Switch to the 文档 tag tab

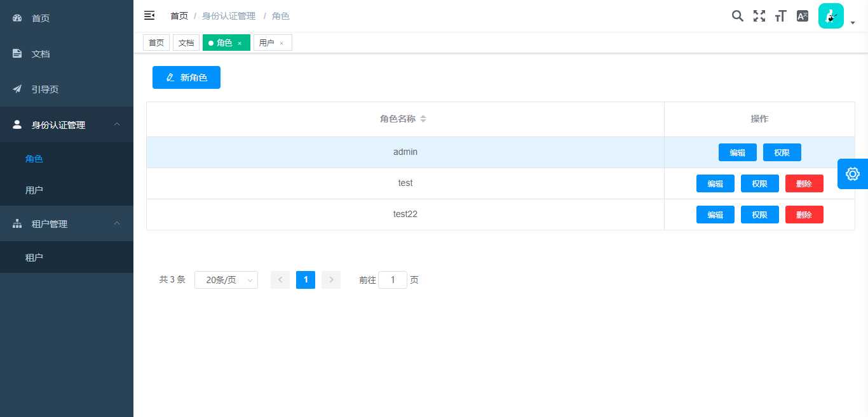pos(186,43)
